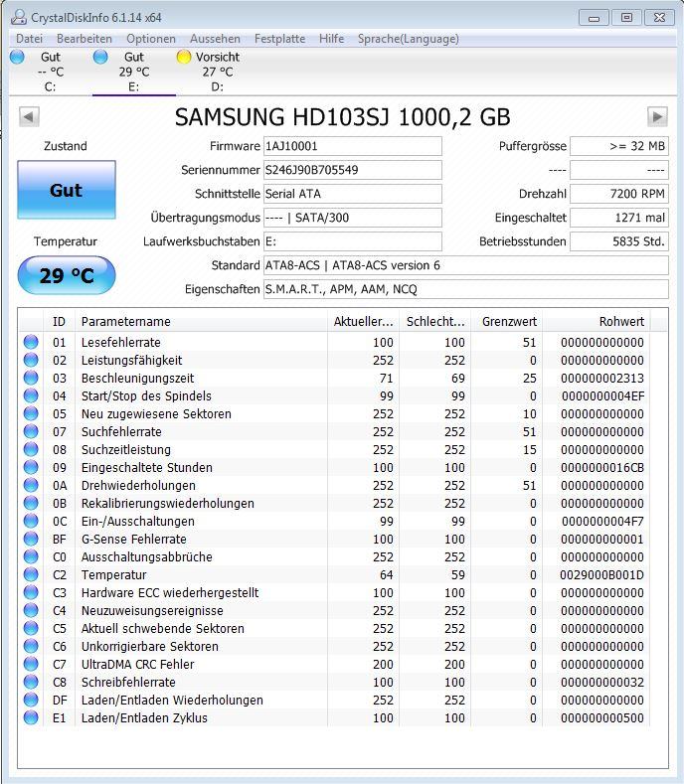Open the Bearbeiten menu
Viewport: 684px width, 784px height.
[85, 39]
